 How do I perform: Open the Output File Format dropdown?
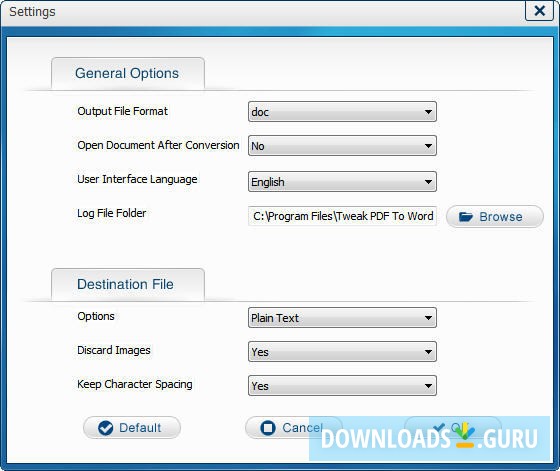(x=342, y=112)
